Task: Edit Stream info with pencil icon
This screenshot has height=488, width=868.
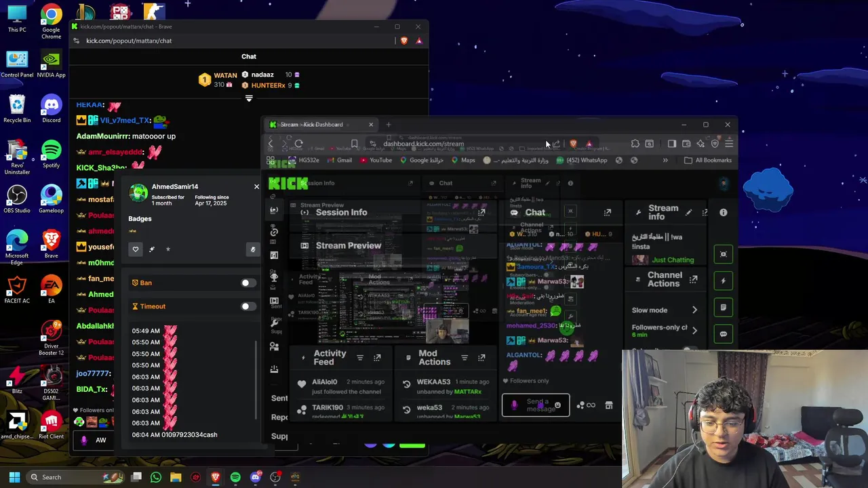Action: [689, 213]
